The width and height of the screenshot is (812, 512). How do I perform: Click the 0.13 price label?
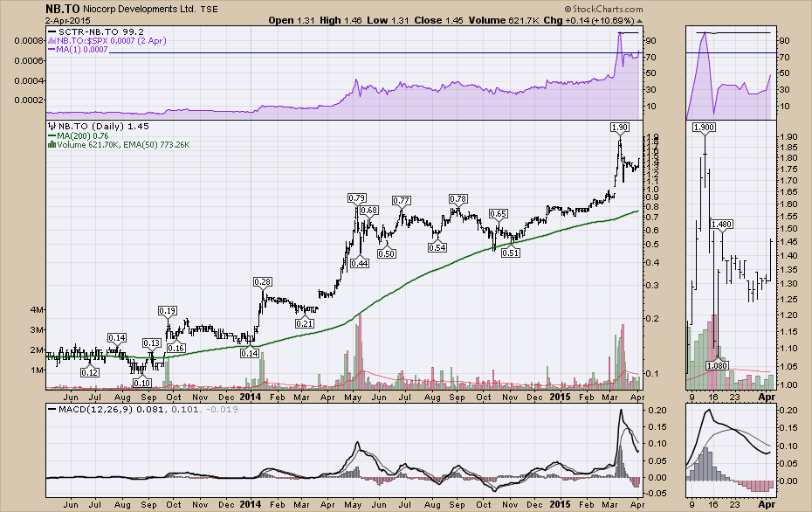tap(152, 342)
